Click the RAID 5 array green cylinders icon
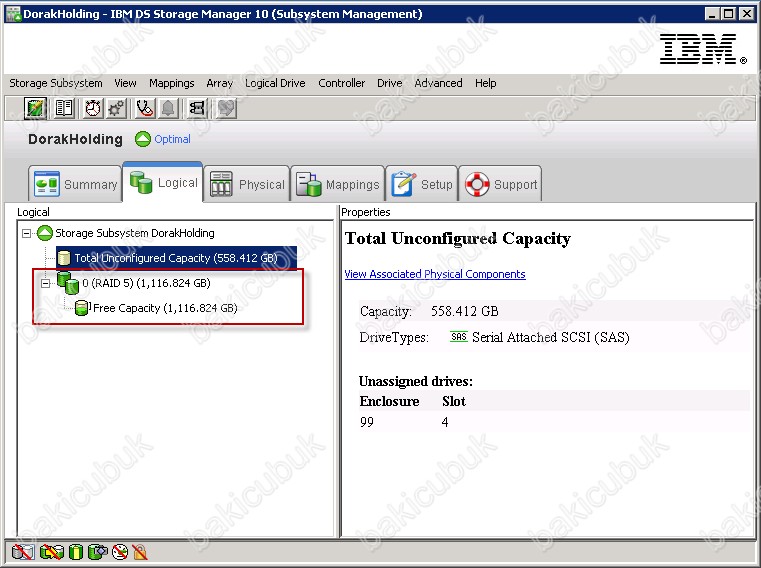The image size is (761, 568). point(68,283)
